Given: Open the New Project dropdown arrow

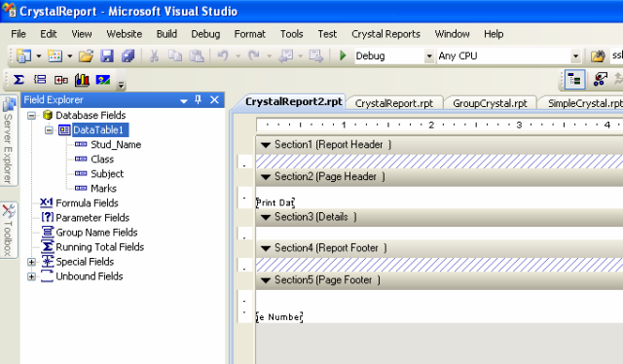Looking at the screenshot, I should tap(39, 56).
